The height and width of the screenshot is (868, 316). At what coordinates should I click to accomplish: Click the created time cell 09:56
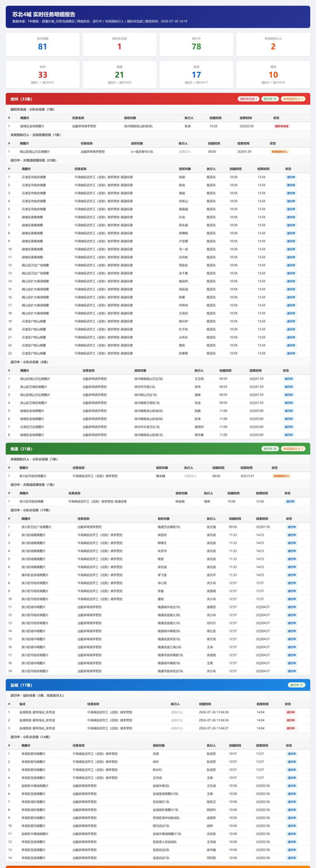(x=233, y=526)
